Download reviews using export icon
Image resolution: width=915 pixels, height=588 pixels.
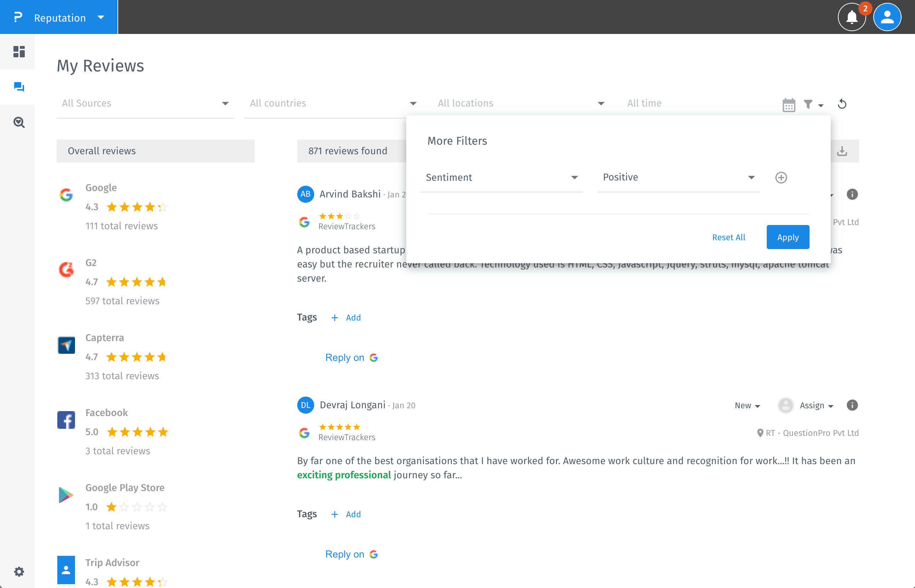(x=842, y=151)
